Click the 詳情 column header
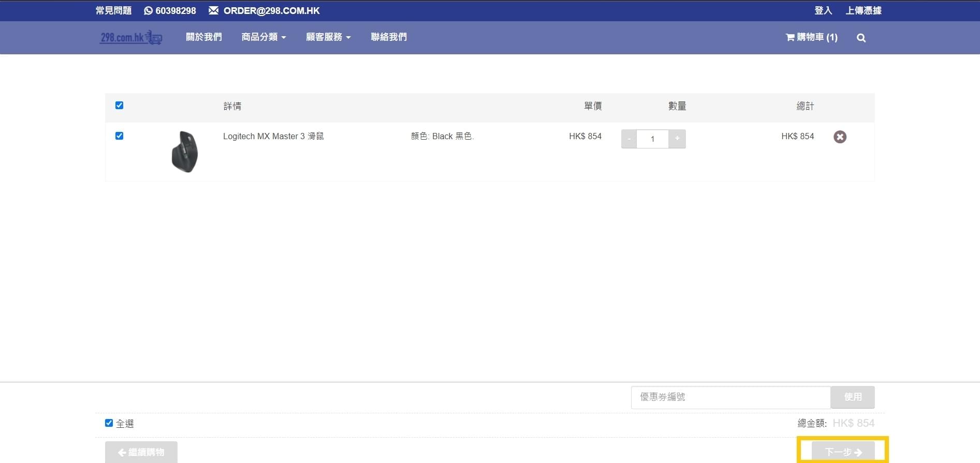Screen dimensions: 980x463 point(232,106)
